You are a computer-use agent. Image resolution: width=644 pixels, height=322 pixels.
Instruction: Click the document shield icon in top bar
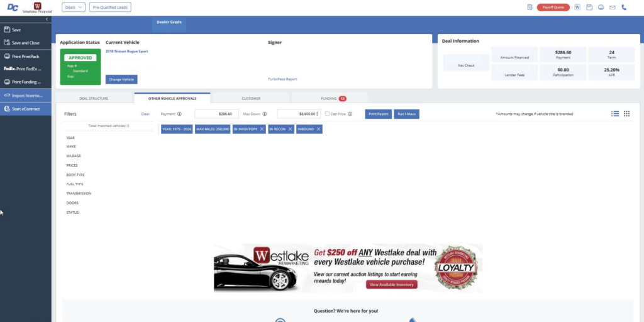click(530, 8)
